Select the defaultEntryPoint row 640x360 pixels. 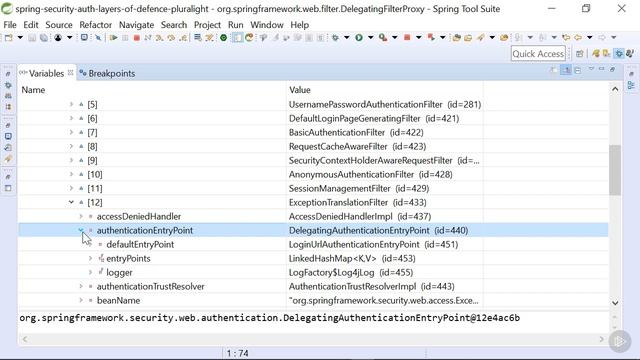pyautogui.click(x=313, y=244)
